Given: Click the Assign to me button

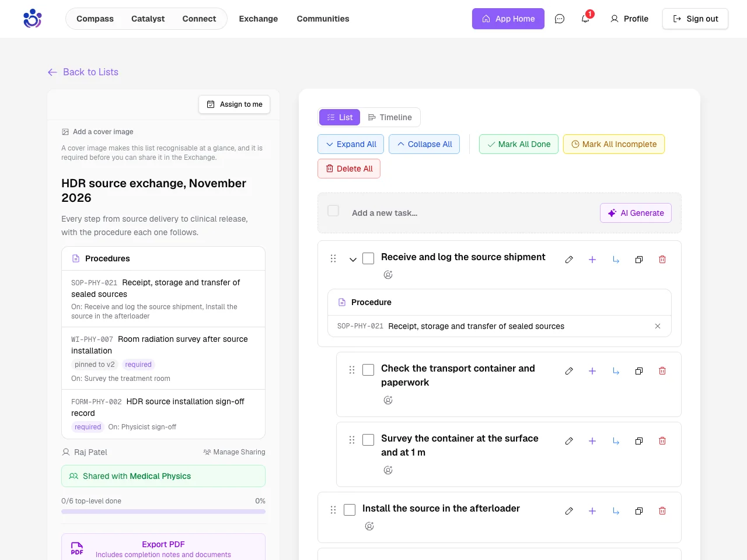Looking at the screenshot, I should coord(235,104).
